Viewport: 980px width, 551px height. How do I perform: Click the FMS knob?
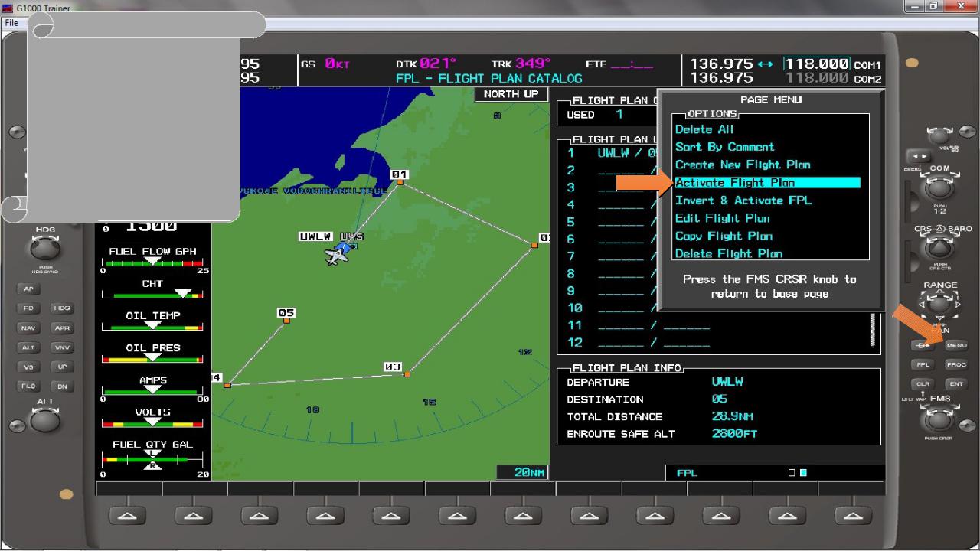939,419
